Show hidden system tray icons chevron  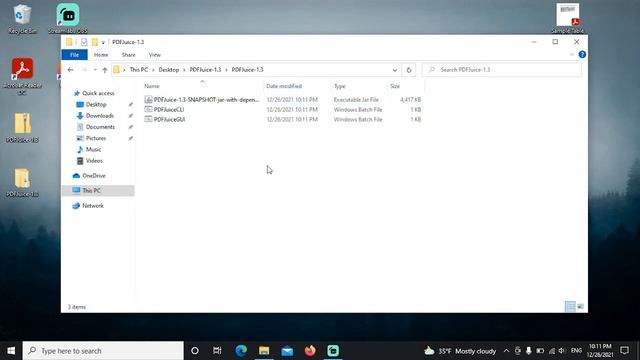pyautogui.click(x=506, y=351)
